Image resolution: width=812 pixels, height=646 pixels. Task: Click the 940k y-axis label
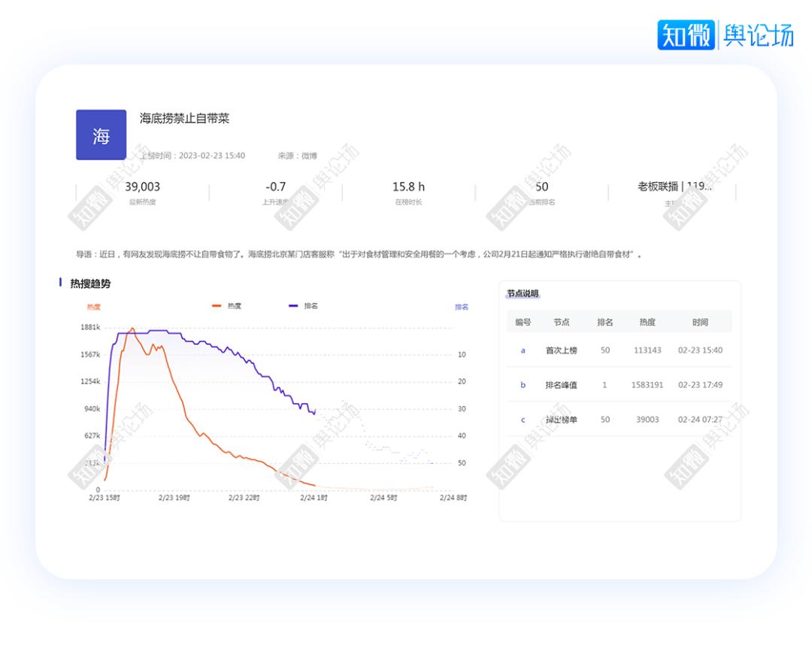[92, 409]
